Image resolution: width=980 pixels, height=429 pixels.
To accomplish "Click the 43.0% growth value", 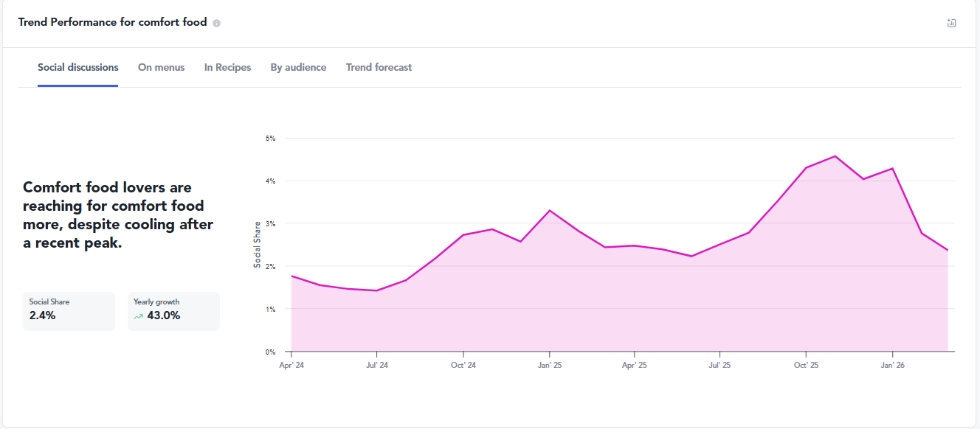I will 164,316.
